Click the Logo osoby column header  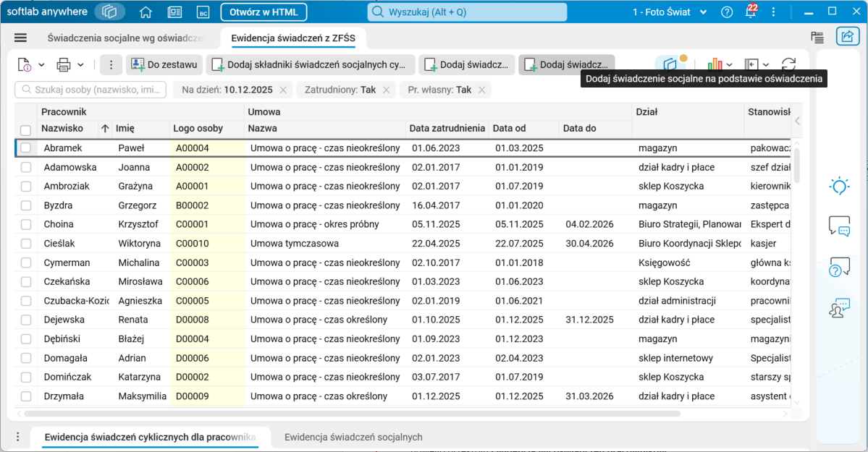click(206, 128)
